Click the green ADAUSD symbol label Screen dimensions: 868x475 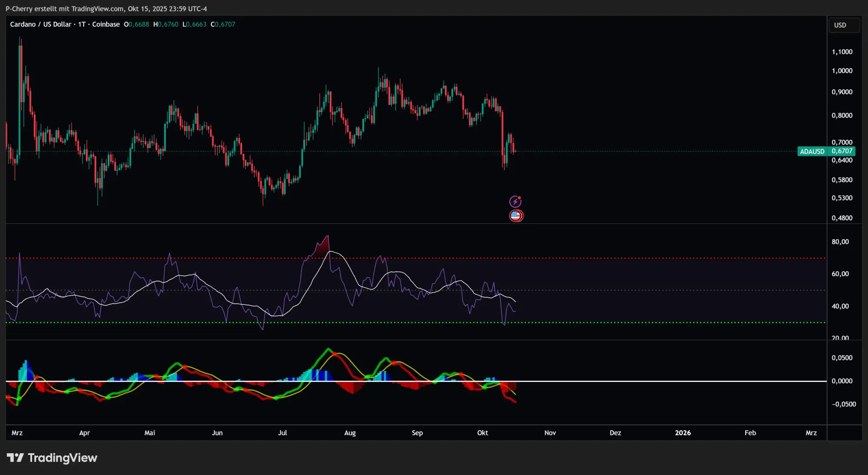click(812, 152)
